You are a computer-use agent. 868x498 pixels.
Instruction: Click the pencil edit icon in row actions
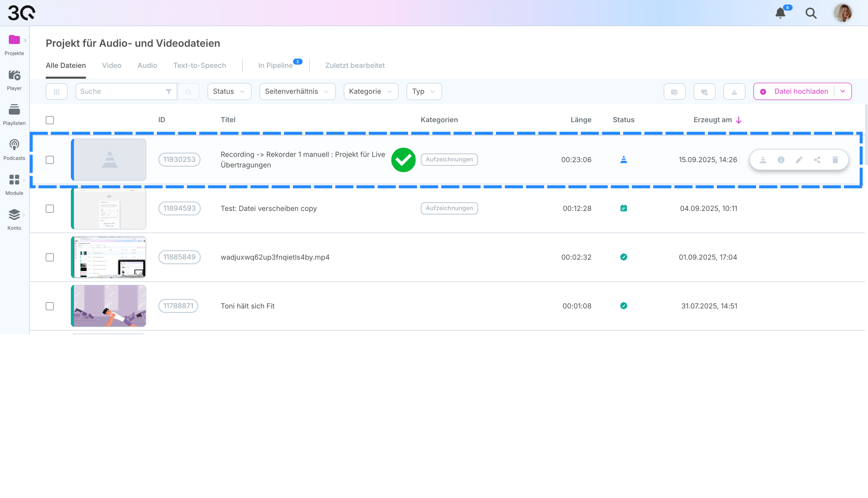[799, 160]
